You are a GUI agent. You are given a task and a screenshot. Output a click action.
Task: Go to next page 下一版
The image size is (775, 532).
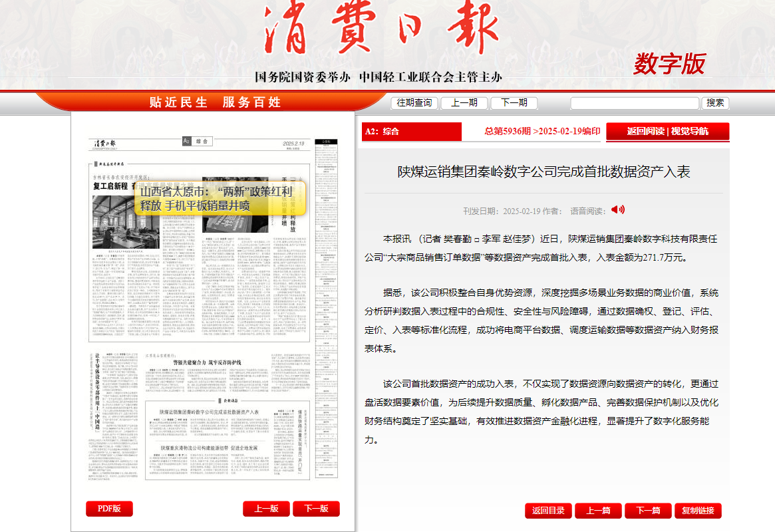(317, 509)
